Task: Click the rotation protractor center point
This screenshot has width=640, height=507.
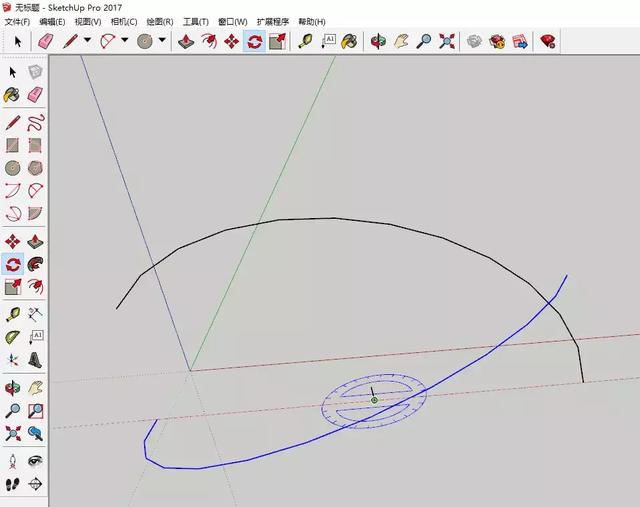Action: 374,400
